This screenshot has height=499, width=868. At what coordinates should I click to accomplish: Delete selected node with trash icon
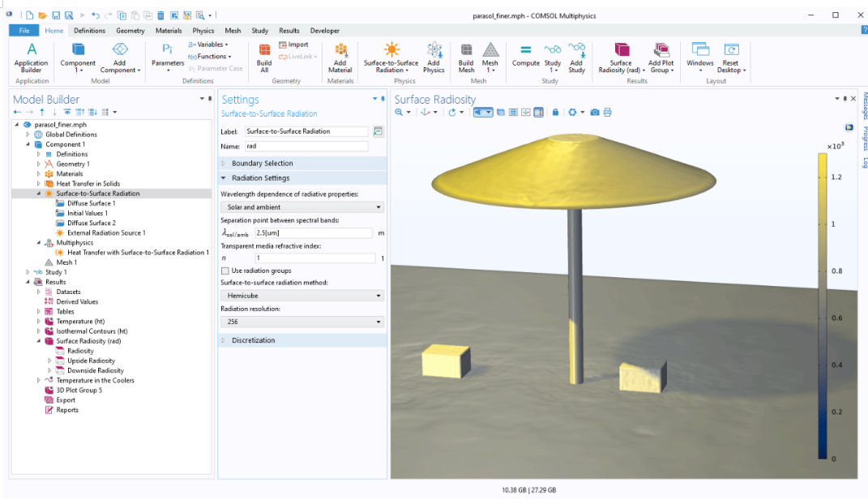(x=160, y=15)
